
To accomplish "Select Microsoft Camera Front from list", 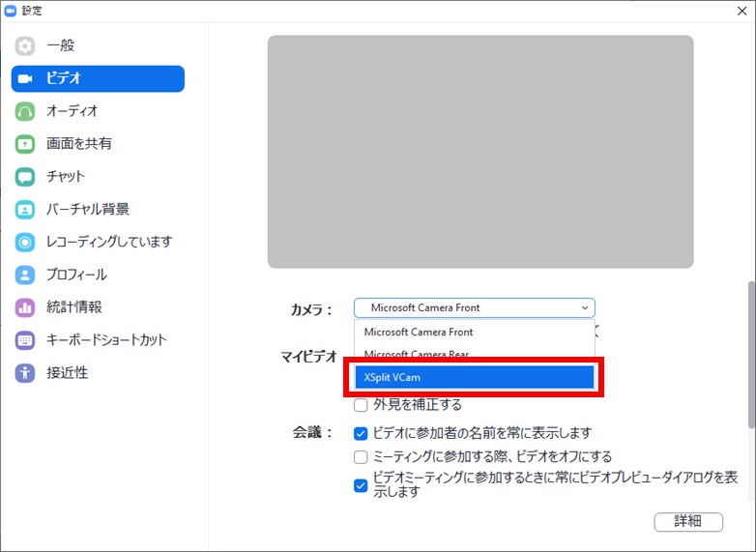I will pos(475,333).
